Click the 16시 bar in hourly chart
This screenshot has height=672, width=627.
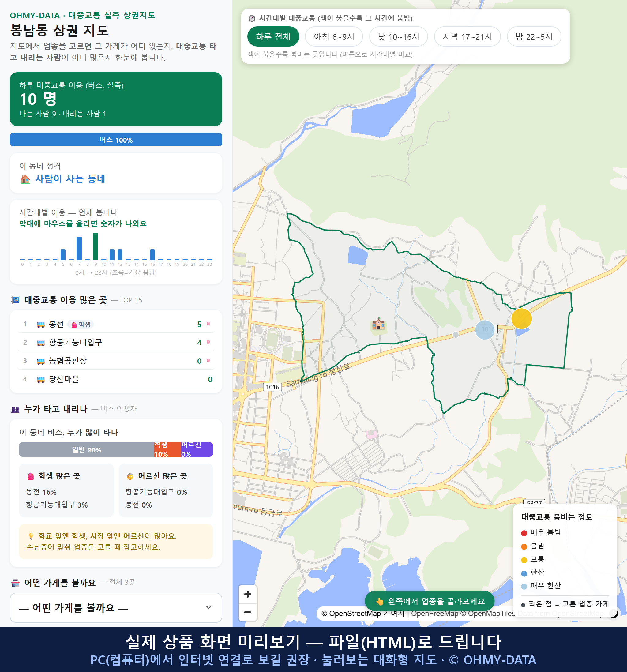152,254
